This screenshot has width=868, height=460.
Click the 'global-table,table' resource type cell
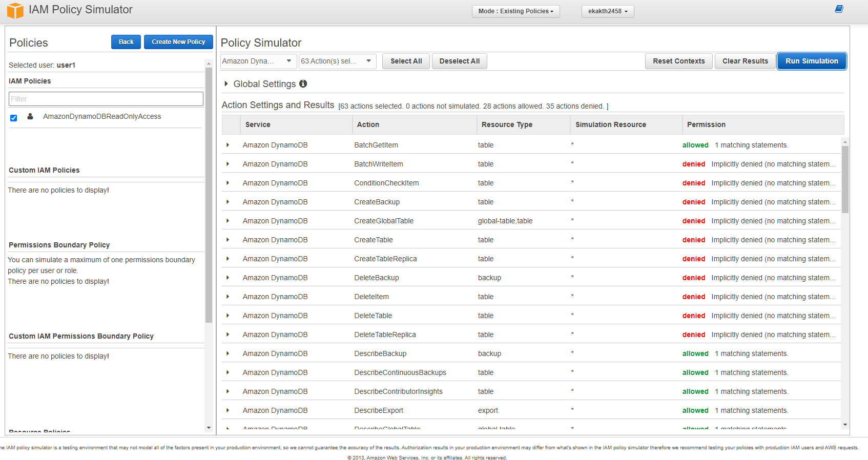tap(505, 221)
